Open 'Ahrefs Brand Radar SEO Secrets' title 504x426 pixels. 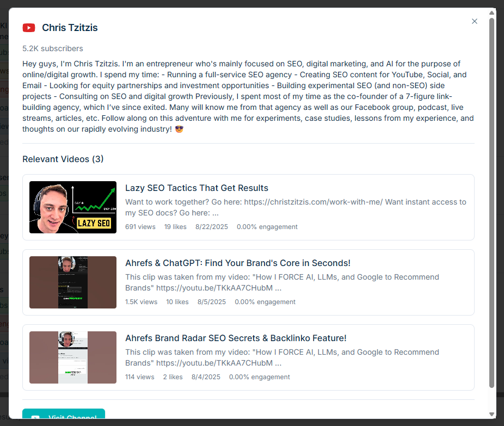(236, 338)
